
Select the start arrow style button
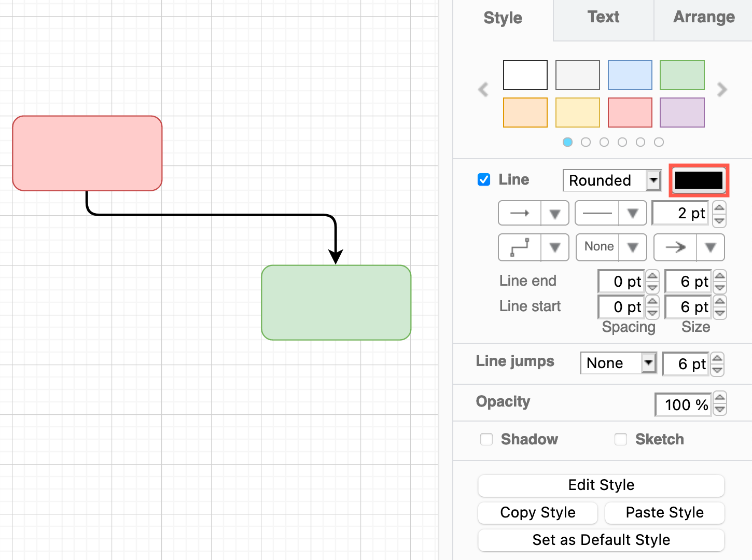pyautogui.click(x=519, y=213)
